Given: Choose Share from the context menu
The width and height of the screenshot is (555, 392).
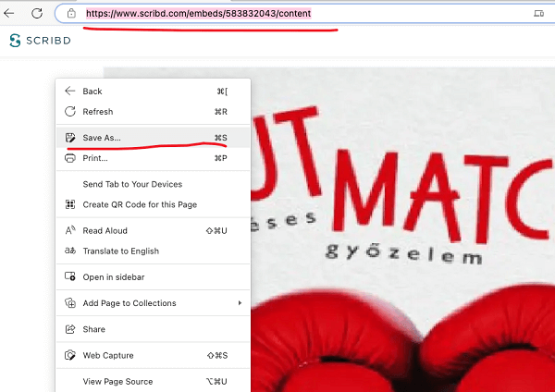Looking at the screenshot, I should coord(153,329).
